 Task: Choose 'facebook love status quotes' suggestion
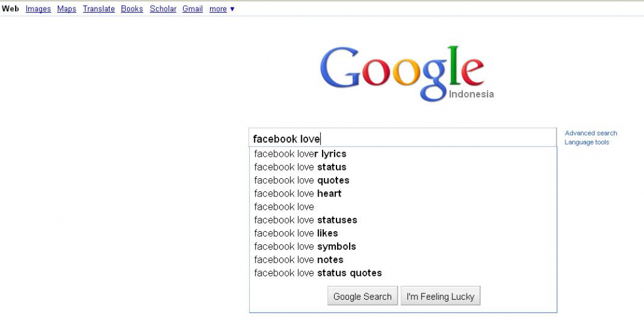402,273
